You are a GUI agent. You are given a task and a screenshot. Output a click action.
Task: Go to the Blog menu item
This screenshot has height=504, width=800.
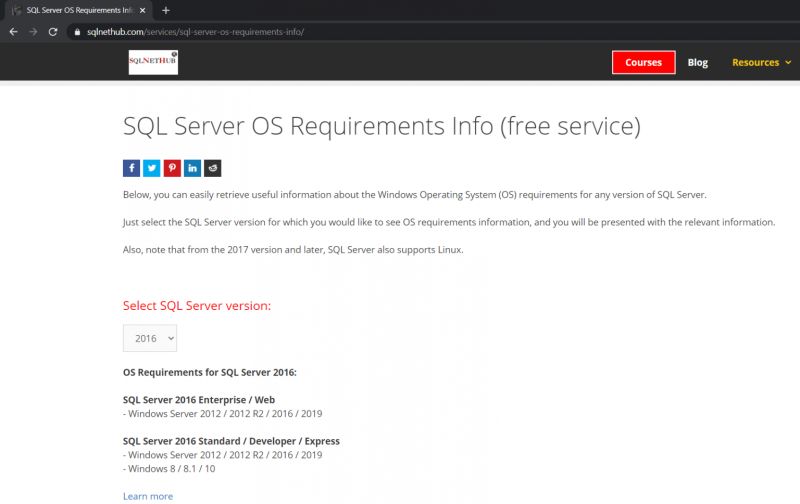click(697, 62)
